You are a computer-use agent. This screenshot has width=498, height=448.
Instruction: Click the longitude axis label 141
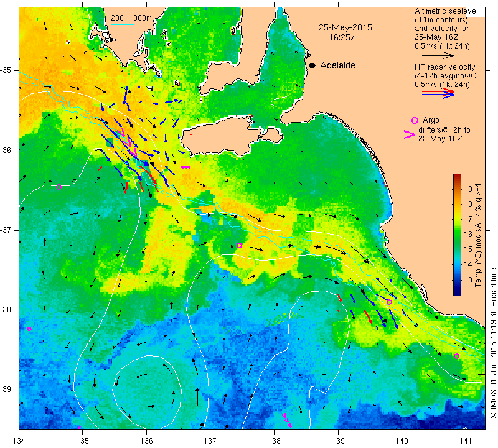(x=466, y=441)
